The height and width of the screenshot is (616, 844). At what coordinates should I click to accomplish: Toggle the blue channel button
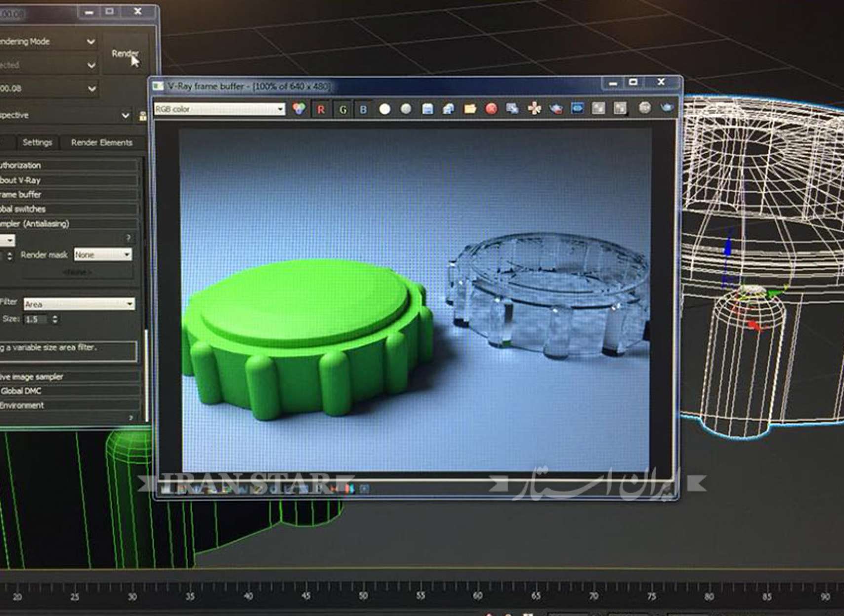pyautogui.click(x=363, y=109)
